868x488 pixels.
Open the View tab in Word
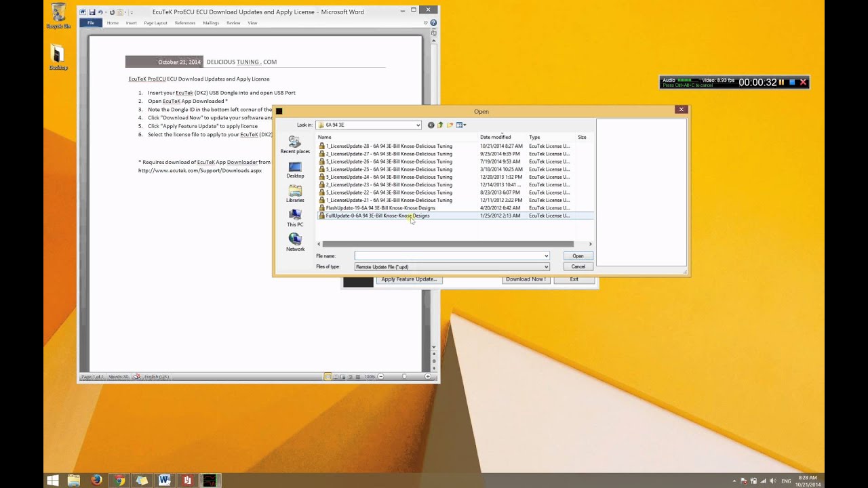252,23
